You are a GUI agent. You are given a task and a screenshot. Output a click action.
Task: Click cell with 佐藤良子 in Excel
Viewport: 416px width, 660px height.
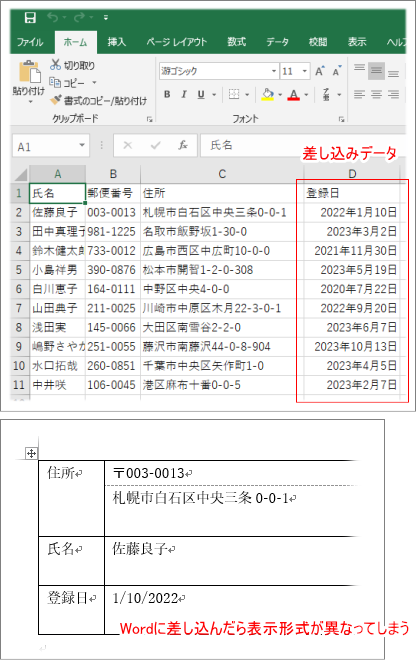coord(58,213)
